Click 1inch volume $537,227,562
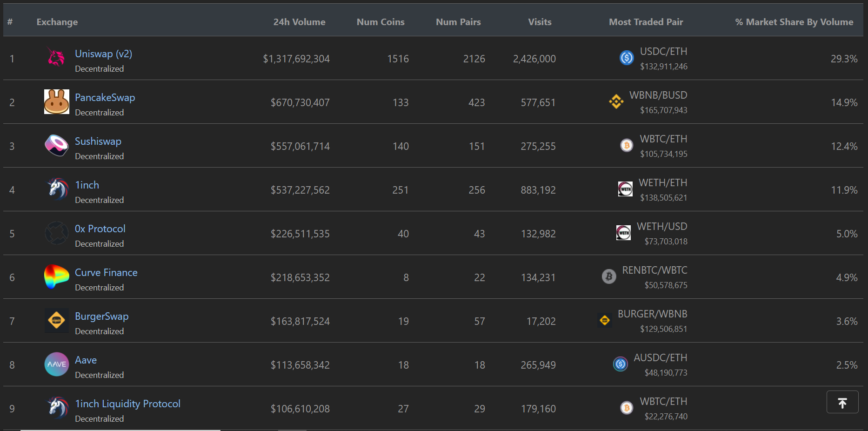 300,190
